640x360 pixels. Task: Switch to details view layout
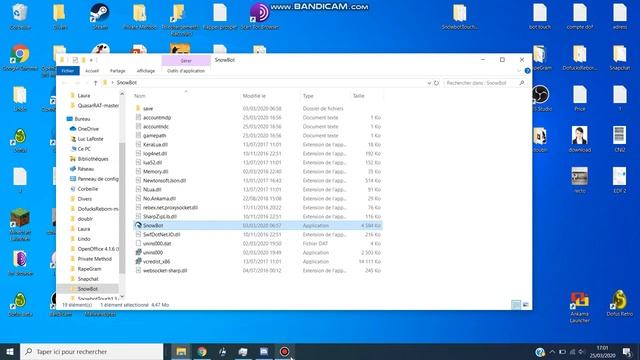tap(516, 305)
